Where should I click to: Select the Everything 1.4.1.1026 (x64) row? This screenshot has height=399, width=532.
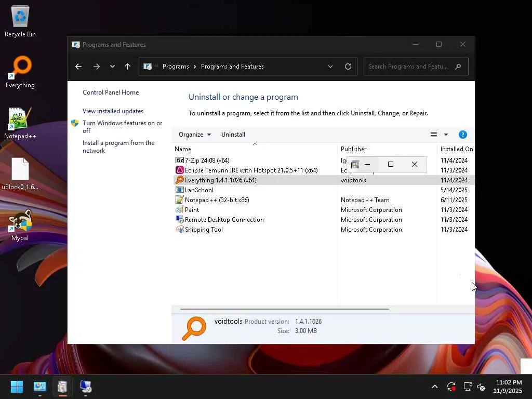coord(323,180)
